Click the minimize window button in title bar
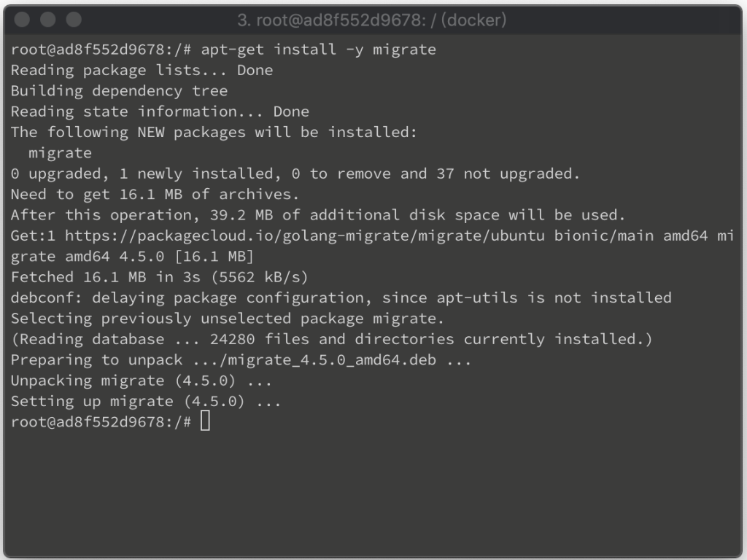The height and width of the screenshot is (560, 747). 47,20
